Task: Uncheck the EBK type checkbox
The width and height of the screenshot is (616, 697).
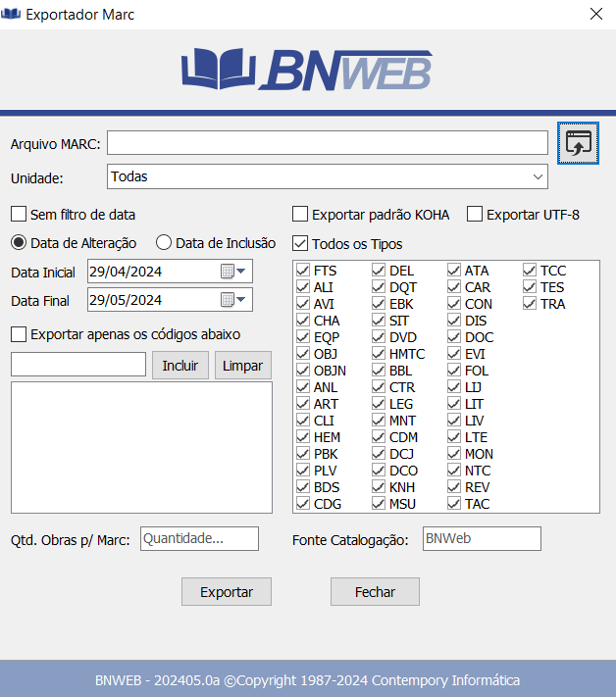Action: click(x=379, y=304)
